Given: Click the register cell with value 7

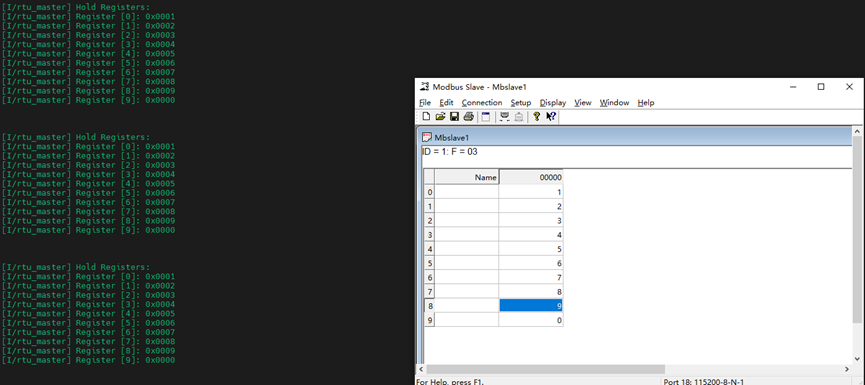Looking at the screenshot, I should 531,277.
